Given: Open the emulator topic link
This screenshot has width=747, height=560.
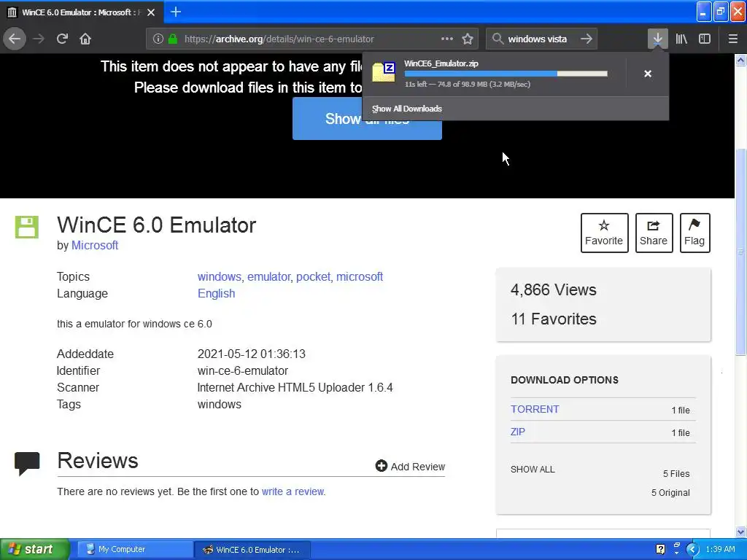Looking at the screenshot, I should tap(268, 276).
